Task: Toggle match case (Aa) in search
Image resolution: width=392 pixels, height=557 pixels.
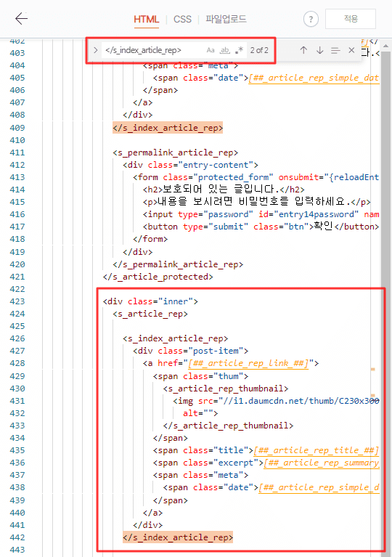Action: [211, 50]
